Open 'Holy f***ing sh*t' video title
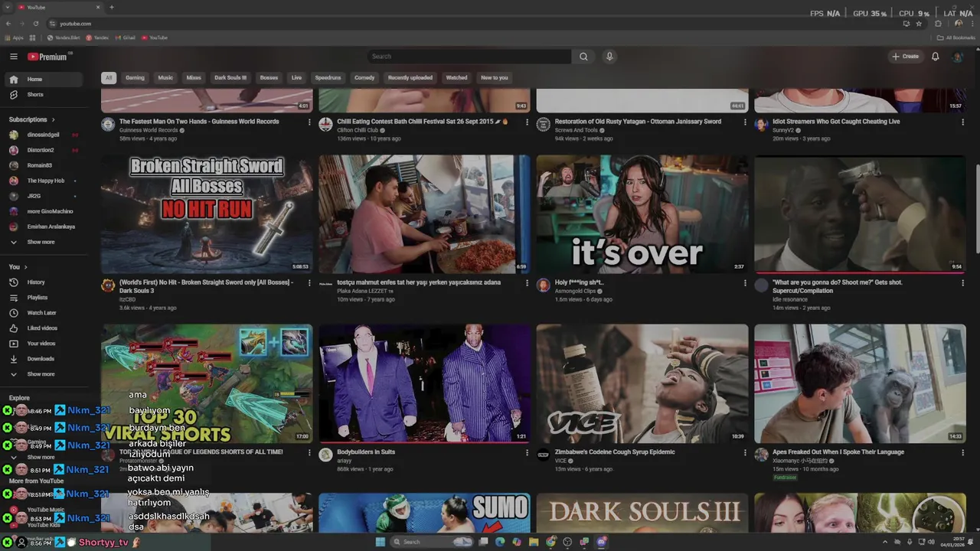This screenshot has width=980, height=551. click(x=580, y=282)
